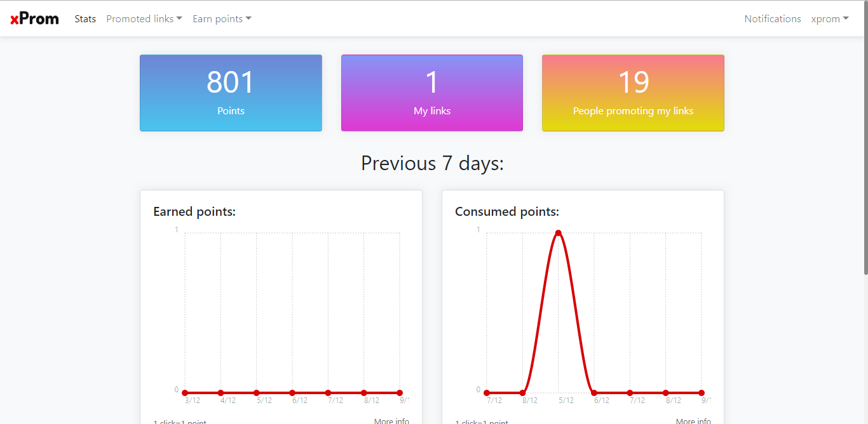The height and width of the screenshot is (424, 868).
Task: Click the Consumed points 7/12 first data point
Action: pyautogui.click(x=487, y=393)
